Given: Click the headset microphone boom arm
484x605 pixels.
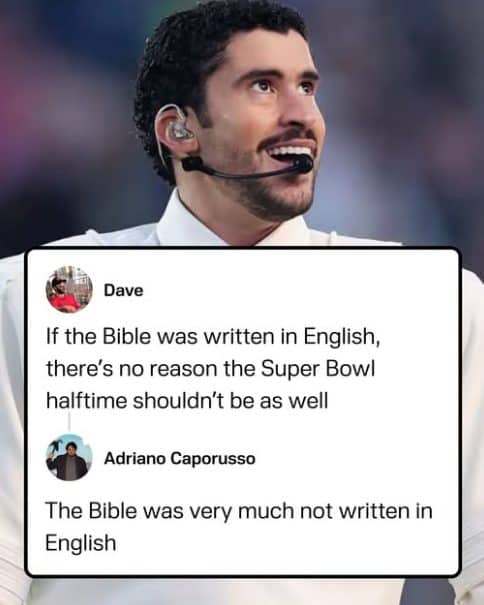Looking at the screenshot, I should tap(241, 172).
